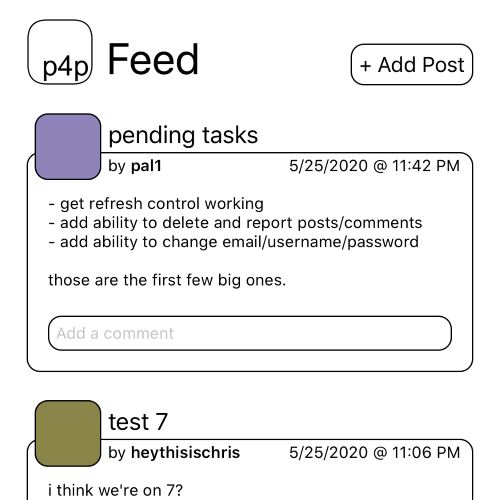This screenshot has width=500, height=500.
Task: Tap the + Add Post button
Action: click(412, 64)
